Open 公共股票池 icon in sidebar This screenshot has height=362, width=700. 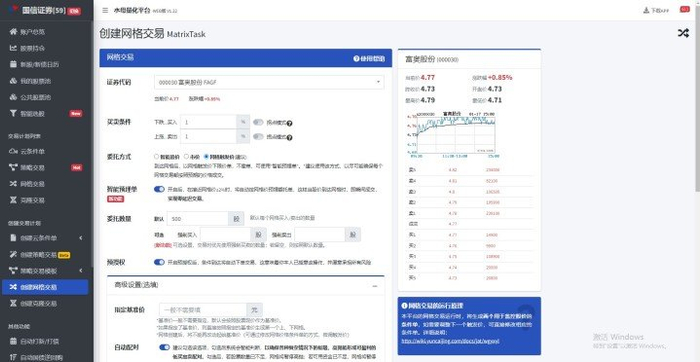click(x=13, y=97)
